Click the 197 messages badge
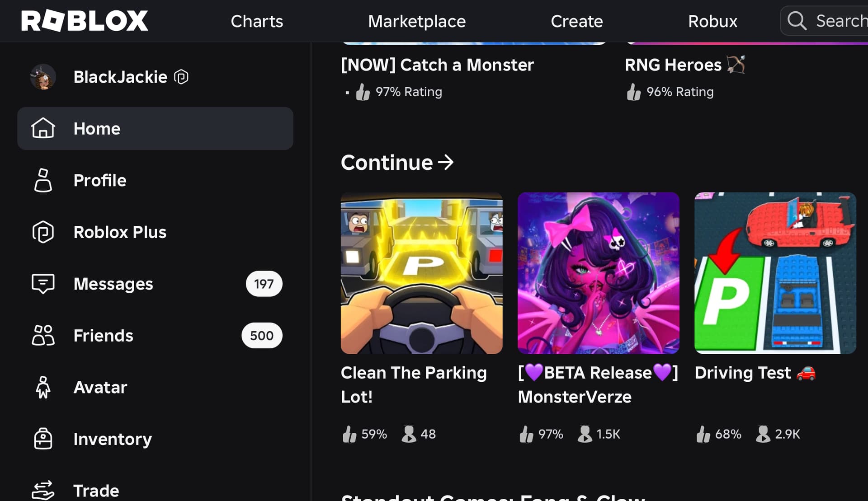This screenshot has width=868, height=501. (x=264, y=284)
